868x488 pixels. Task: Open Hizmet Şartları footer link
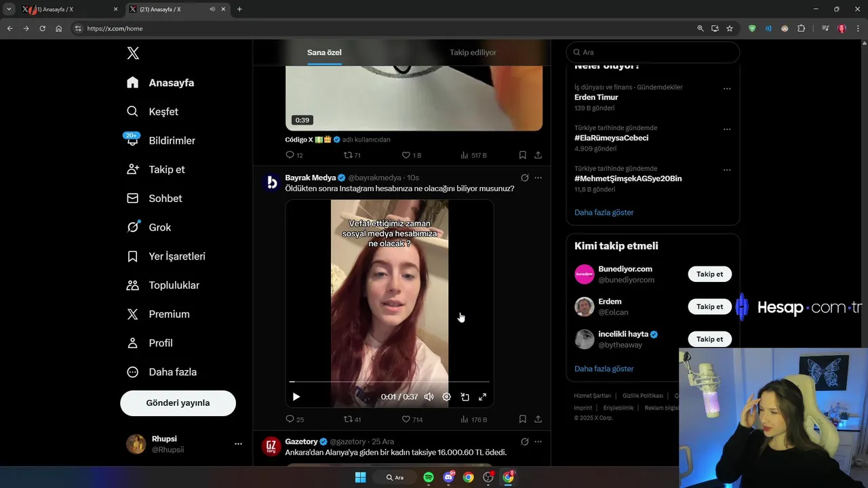tap(592, 396)
